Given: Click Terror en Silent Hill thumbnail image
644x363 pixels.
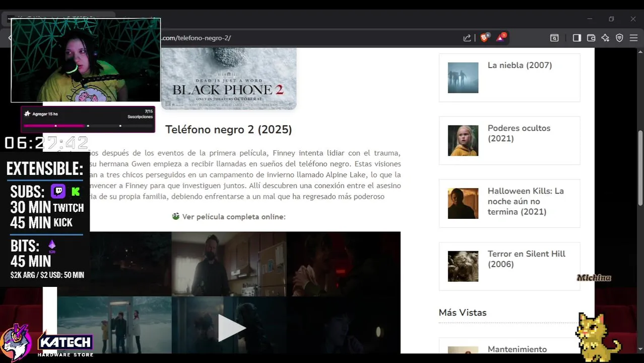Looking at the screenshot, I should pos(463,266).
